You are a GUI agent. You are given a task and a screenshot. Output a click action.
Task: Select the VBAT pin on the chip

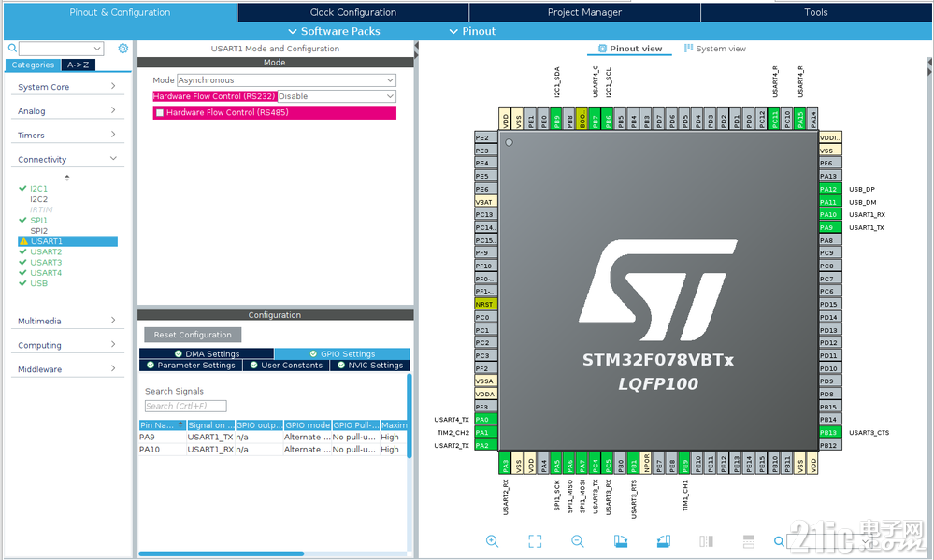pos(486,202)
